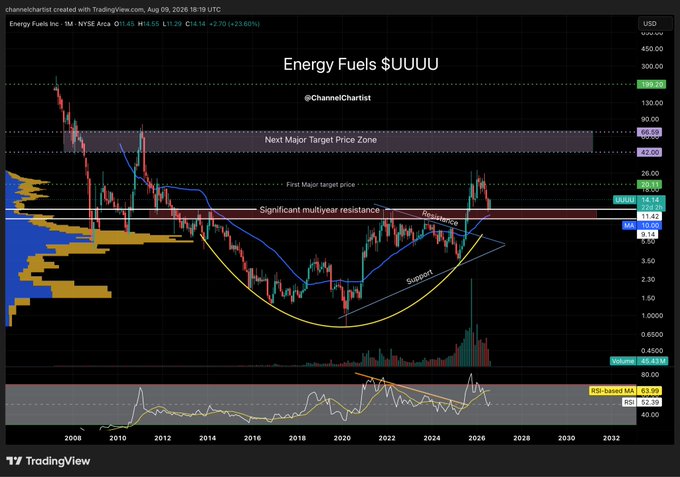The image size is (680, 477).
Task: Click the 2024 time axis label
Action: (432, 438)
